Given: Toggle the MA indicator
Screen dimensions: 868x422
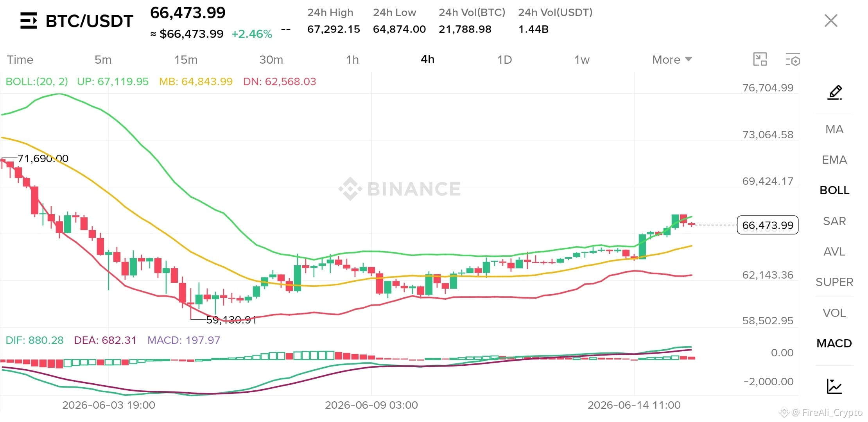Looking at the screenshot, I should [x=834, y=129].
